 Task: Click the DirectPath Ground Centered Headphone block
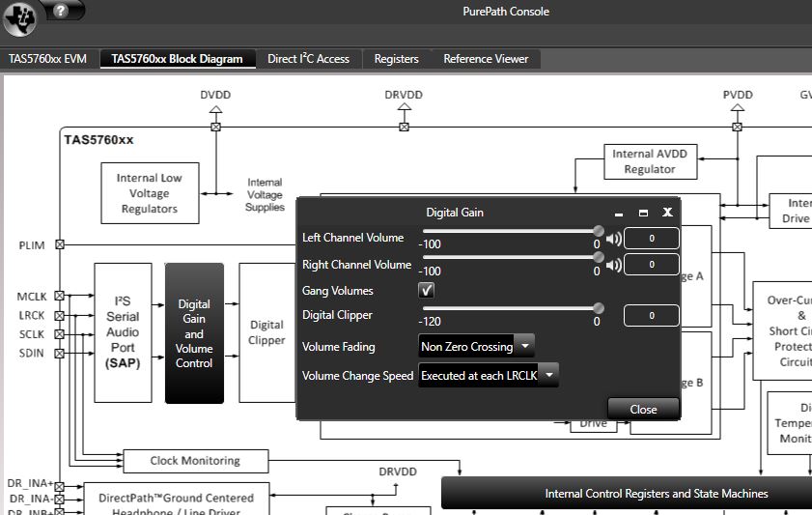tap(177, 499)
